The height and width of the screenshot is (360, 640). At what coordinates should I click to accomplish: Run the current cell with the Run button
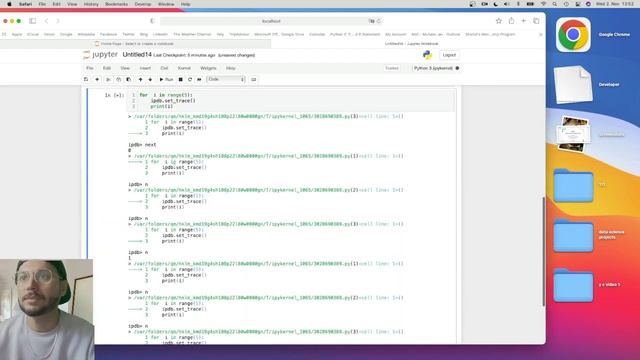(x=166, y=80)
